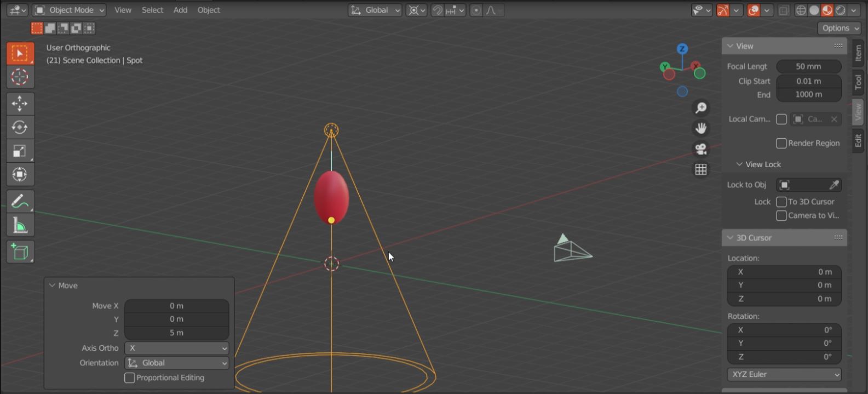Select the Move tool in toolbar

coord(20,104)
